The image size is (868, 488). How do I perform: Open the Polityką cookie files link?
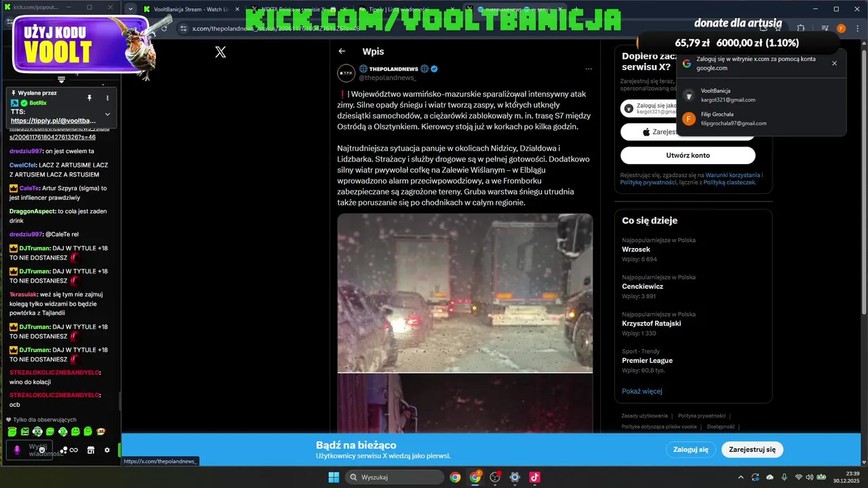[x=729, y=182]
